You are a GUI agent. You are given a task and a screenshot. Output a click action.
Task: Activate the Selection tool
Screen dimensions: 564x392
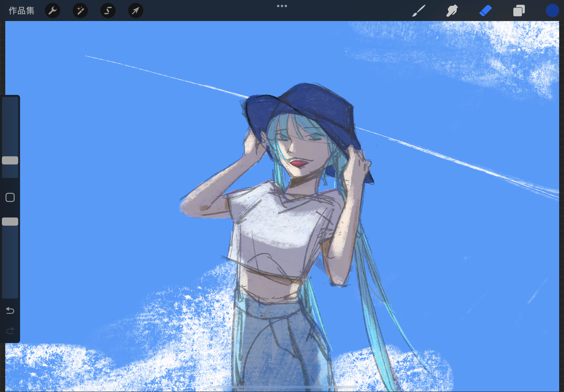pyautogui.click(x=108, y=11)
